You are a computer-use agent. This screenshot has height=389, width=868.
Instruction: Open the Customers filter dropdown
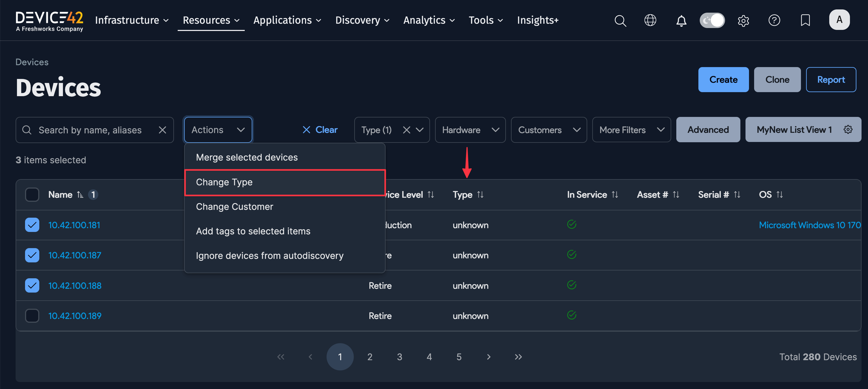[x=549, y=130]
